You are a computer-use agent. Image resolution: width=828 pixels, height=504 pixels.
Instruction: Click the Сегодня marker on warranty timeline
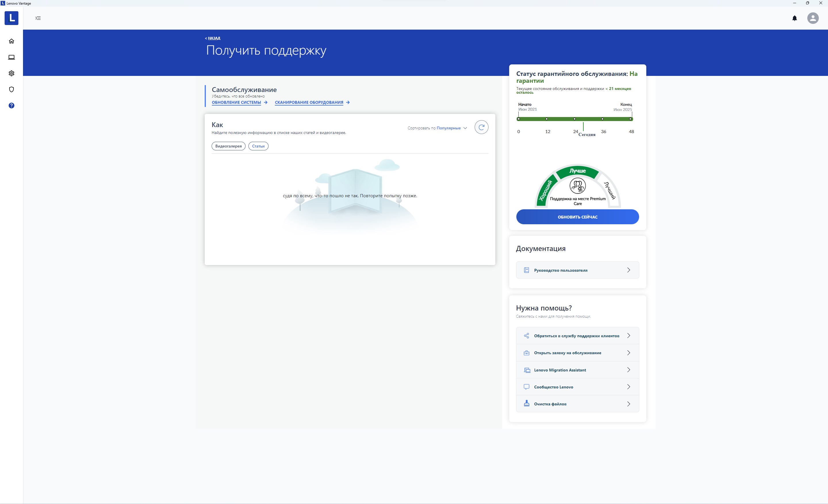click(x=587, y=134)
